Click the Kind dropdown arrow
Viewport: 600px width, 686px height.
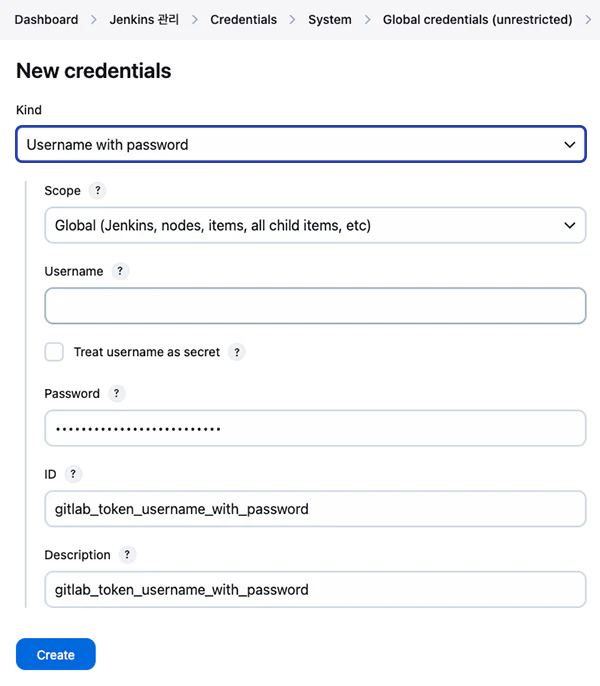click(569, 144)
